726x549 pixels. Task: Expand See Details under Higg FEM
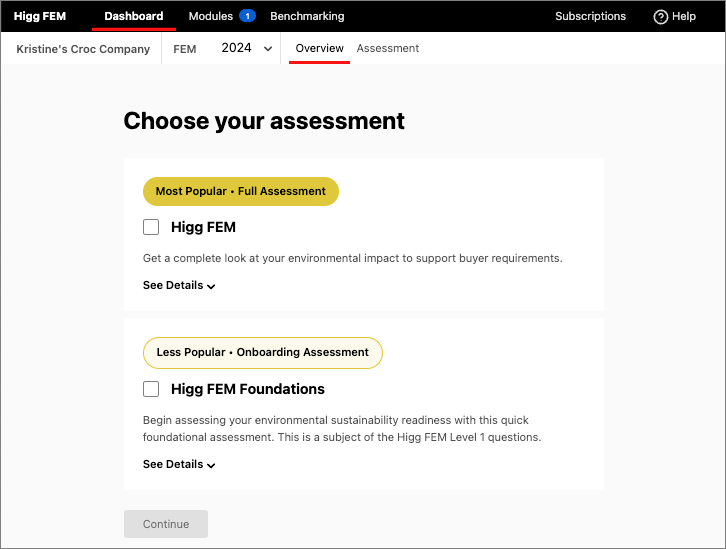pos(179,286)
